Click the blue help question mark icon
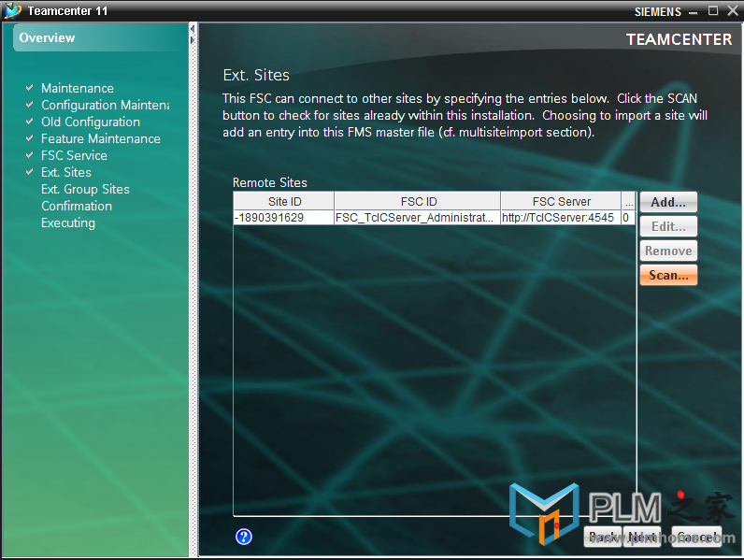Image resolution: width=744 pixels, height=560 pixels. (244, 537)
